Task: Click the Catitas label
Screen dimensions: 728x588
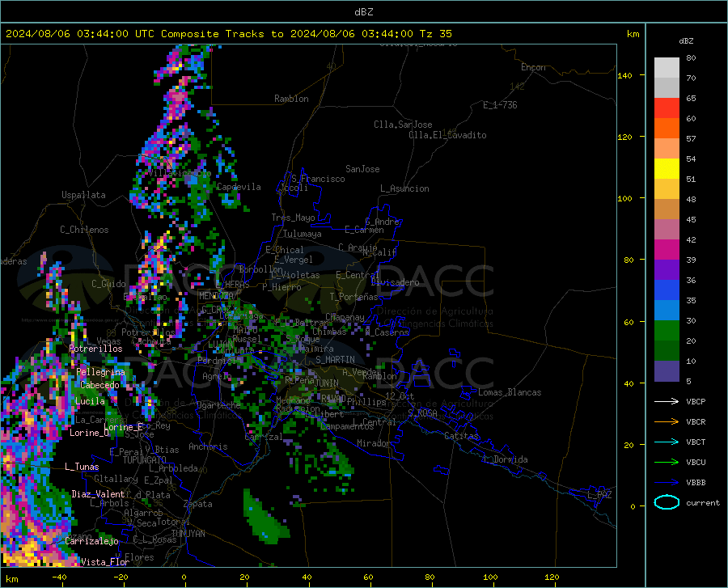Action: 462,436
